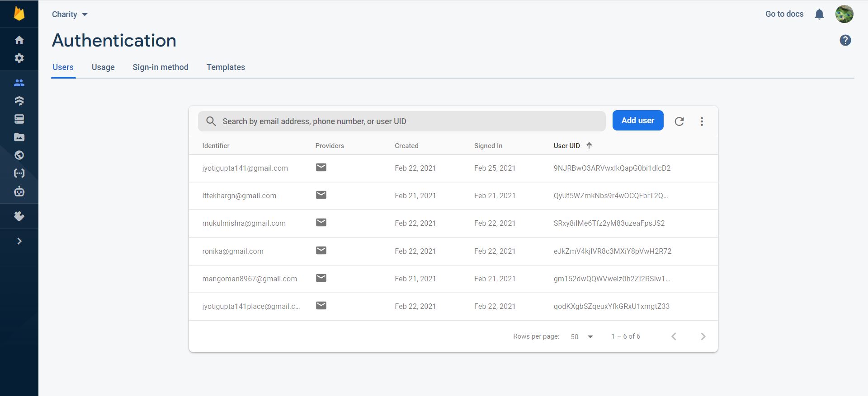Go to previous page of users
The width and height of the screenshot is (868, 396).
(x=674, y=336)
